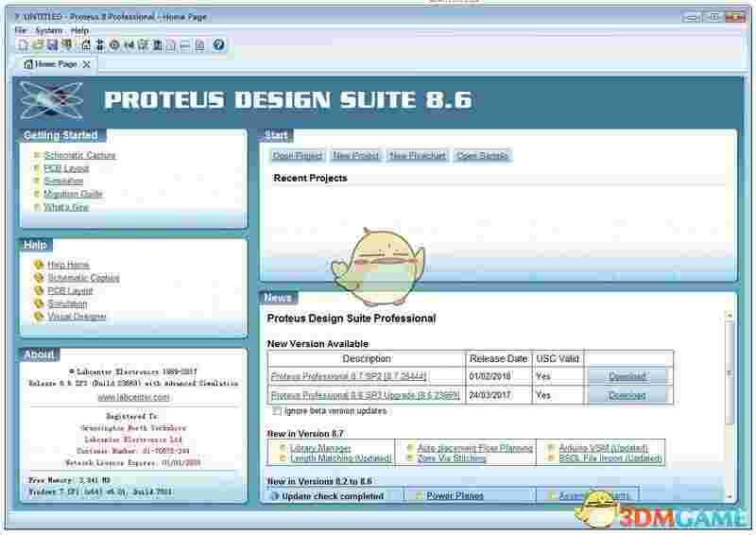Click the Open Sample button

(482, 156)
